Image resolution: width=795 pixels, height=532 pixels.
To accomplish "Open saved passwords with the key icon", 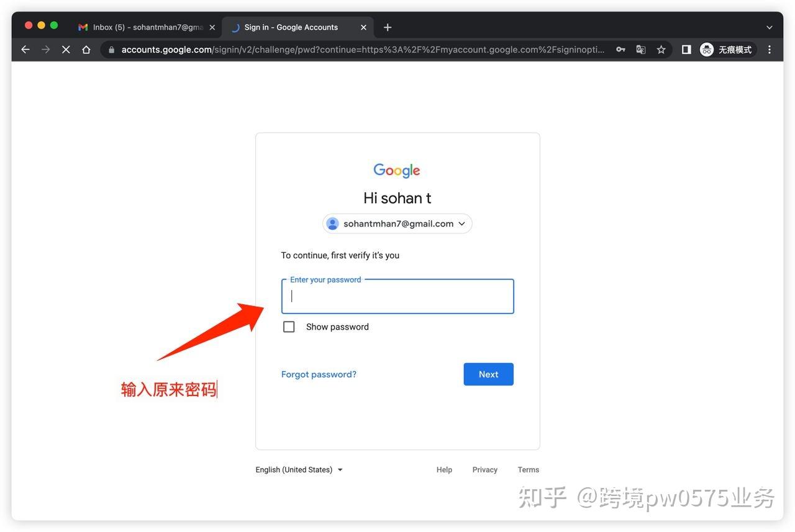I will click(x=620, y=49).
